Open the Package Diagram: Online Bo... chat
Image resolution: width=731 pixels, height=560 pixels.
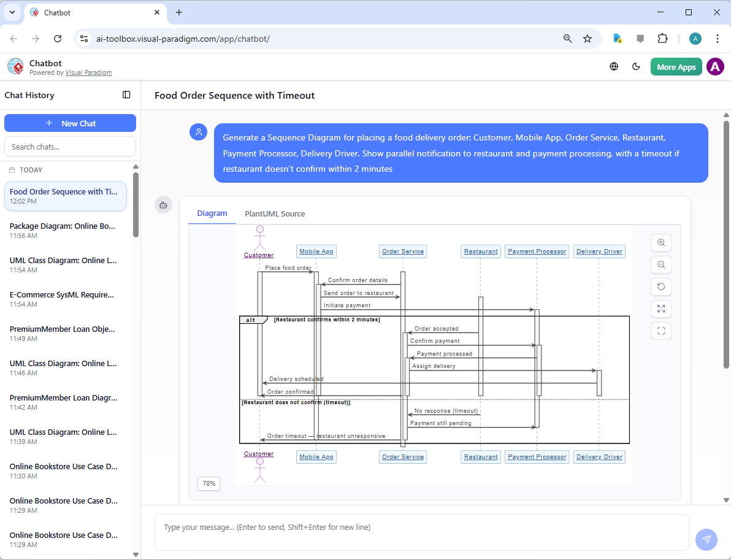click(63, 230)
